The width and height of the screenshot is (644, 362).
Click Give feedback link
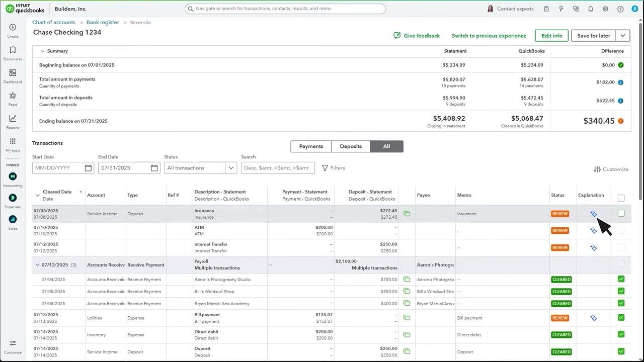[x=417, y=36]
